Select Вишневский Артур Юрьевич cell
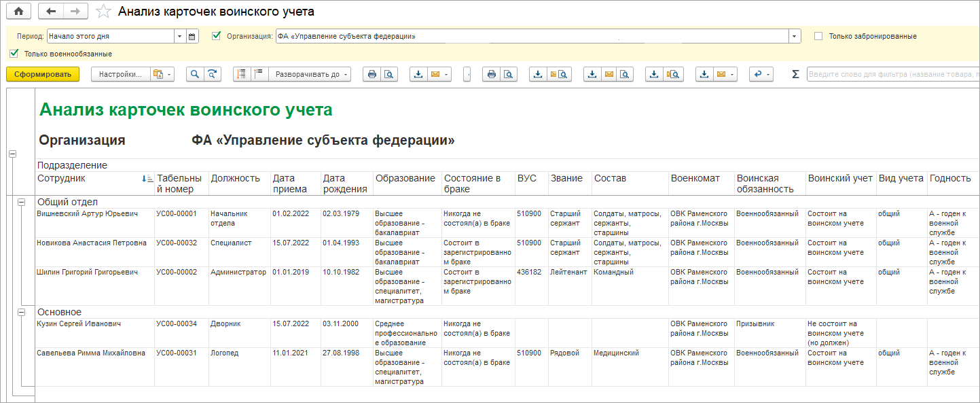980x403 pixels. (95, 222)
